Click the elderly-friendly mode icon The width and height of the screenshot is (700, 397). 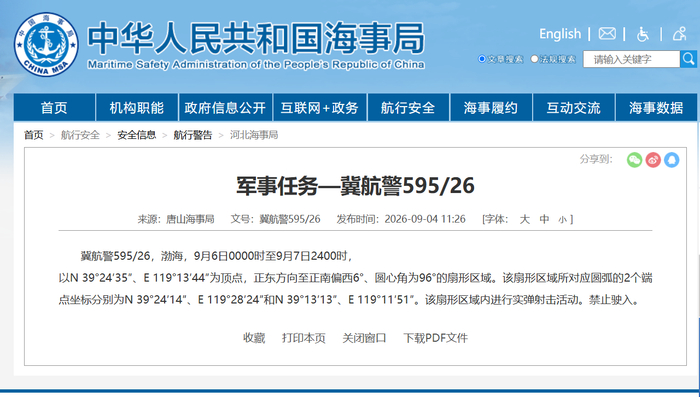coord(679,34)
